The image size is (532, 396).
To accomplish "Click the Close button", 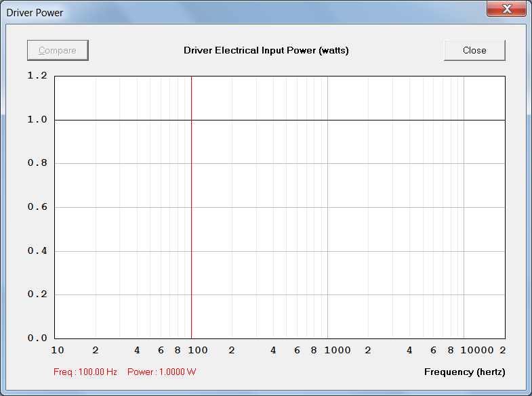I will point(474,51).
